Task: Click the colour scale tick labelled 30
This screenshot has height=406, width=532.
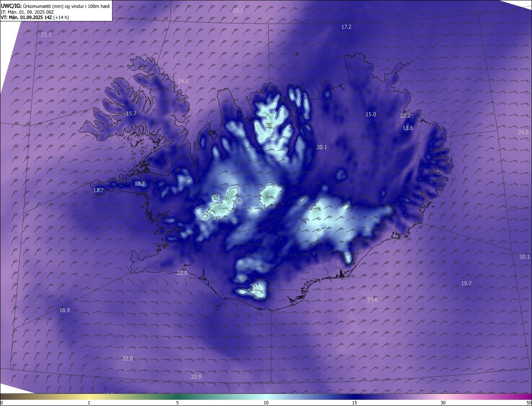Action: click(443, 403)
